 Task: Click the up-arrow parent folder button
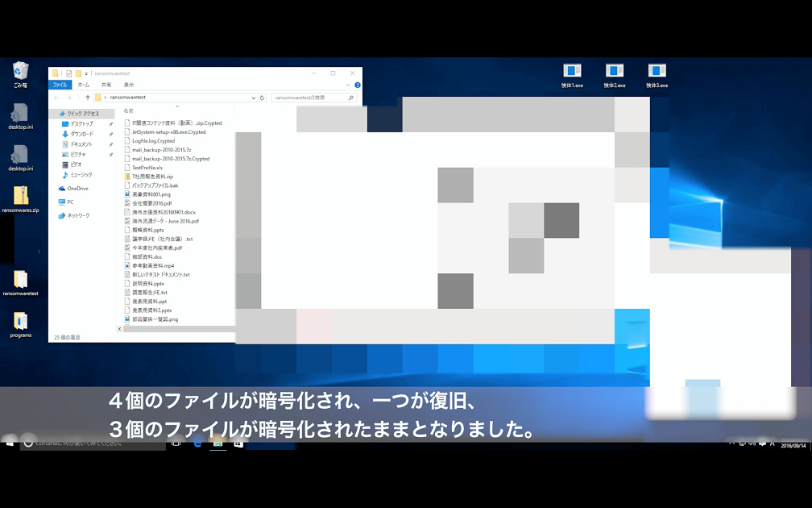pos(87,98)
